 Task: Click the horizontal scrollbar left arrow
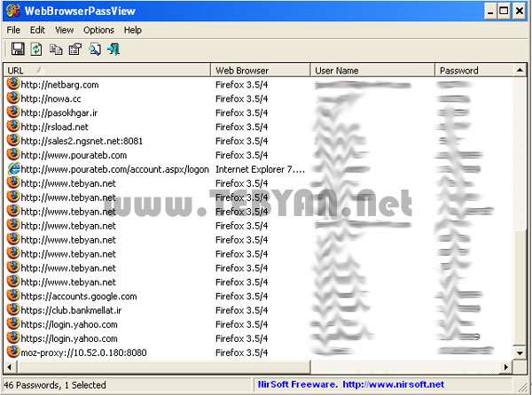[x=9, y=367]
